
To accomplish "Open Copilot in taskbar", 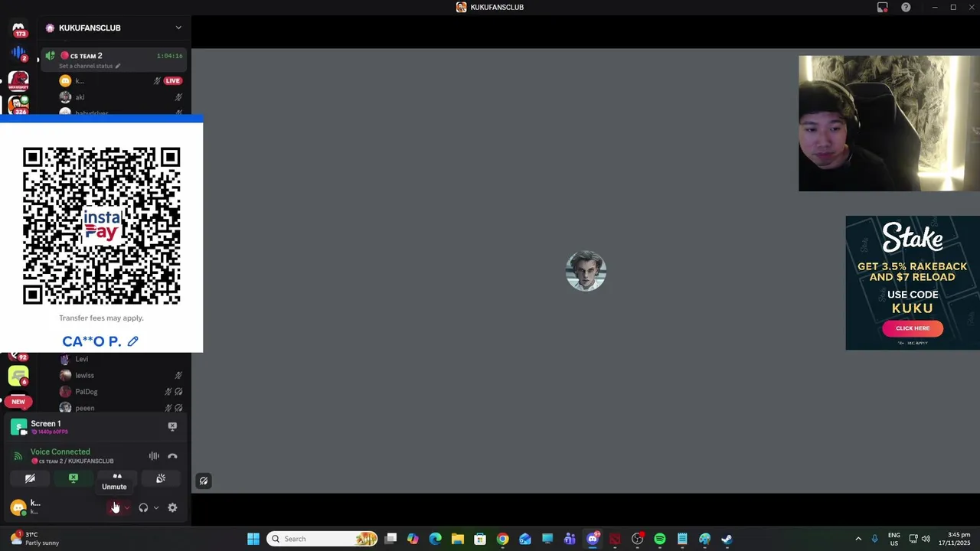I will [x=413, y=539].
